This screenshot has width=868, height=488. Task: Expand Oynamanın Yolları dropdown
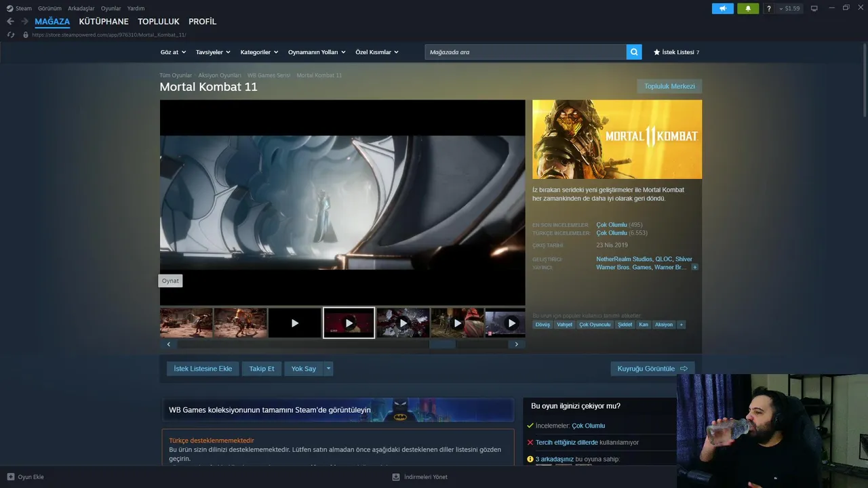pyautogui.click(x=317, y=52)
